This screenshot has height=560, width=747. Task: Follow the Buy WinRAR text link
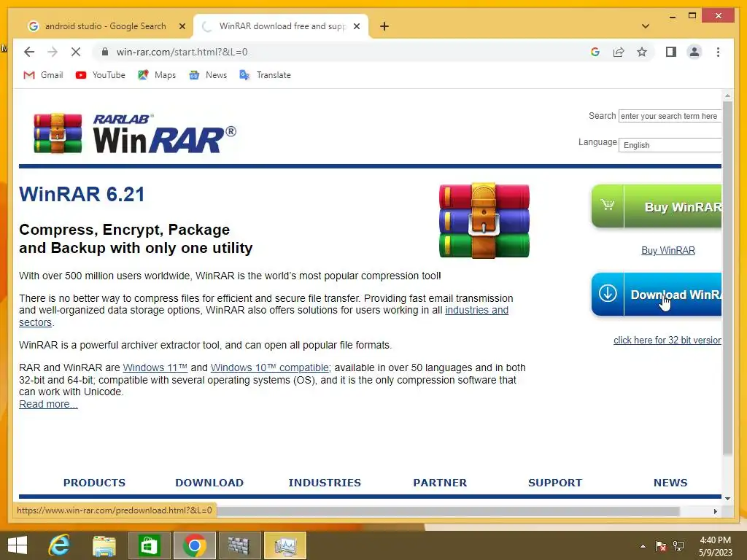tap(668, 250)
